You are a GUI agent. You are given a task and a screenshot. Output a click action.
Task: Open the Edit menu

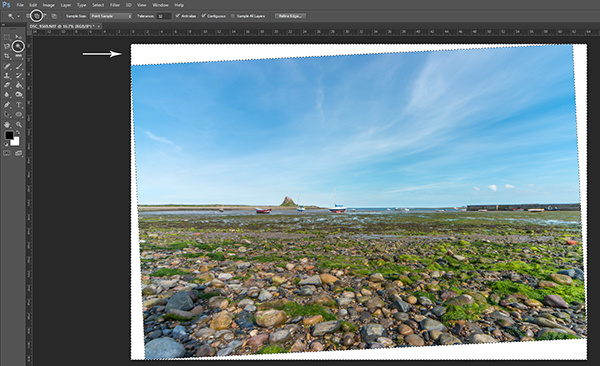[x=33, y=5]
